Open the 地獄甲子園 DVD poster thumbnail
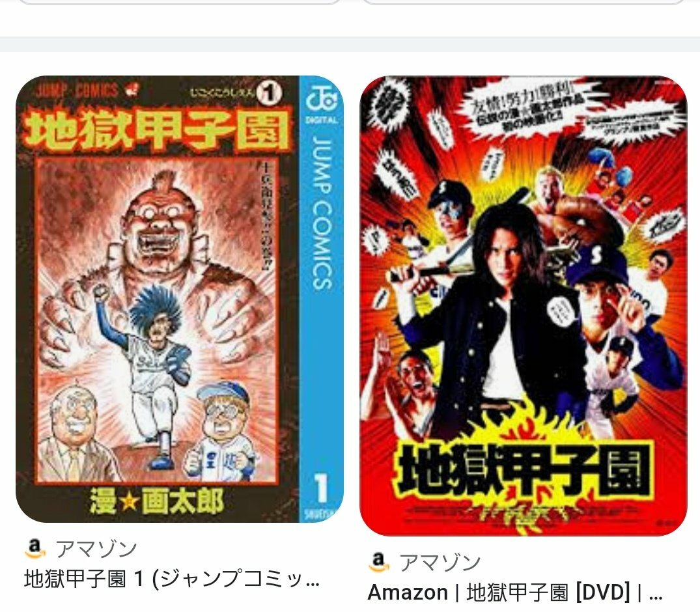The width and height of the screenshot is (700, 612). 524,306
